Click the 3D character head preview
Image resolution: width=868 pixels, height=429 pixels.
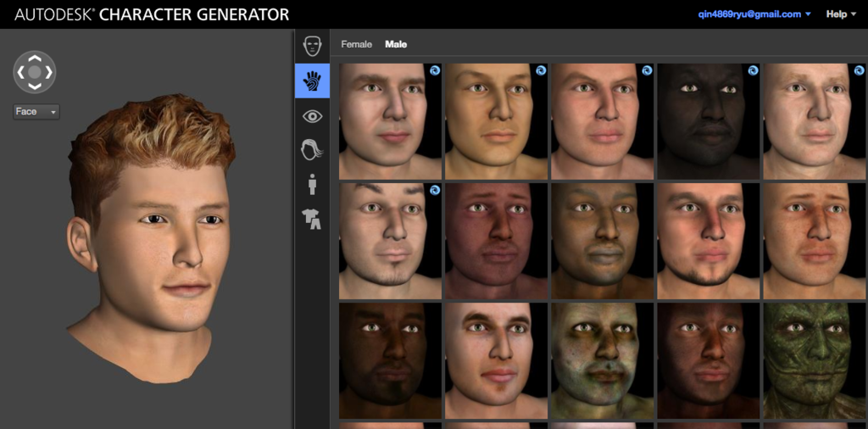coord(153,238)
